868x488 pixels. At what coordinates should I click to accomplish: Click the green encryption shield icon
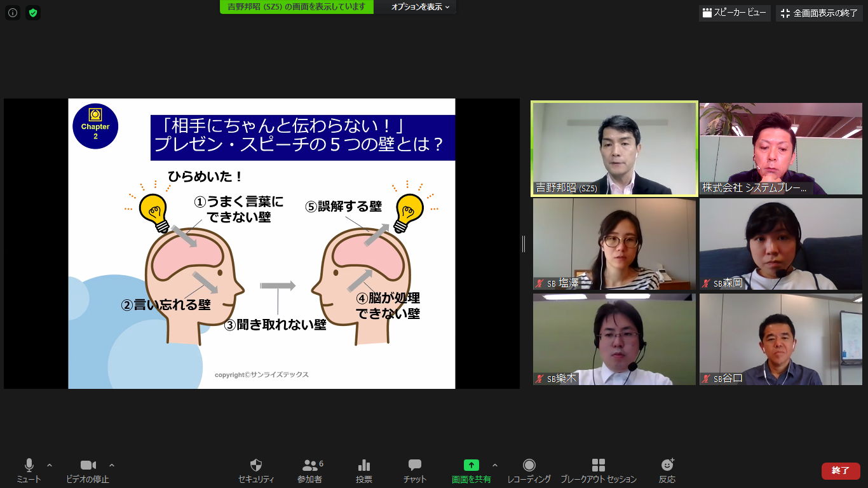[x=33, y=13]
